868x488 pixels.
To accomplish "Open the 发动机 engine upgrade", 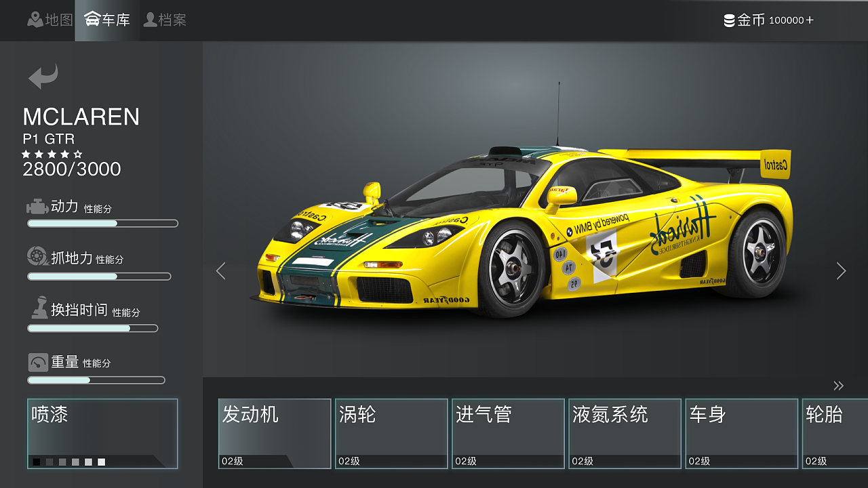I will point(275,434).
